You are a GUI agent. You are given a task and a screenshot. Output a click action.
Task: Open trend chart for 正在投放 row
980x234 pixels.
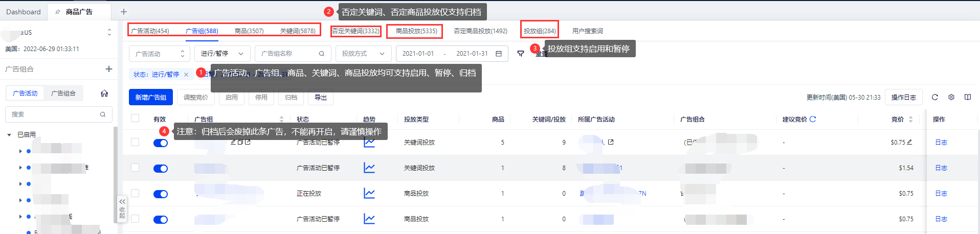369,193
